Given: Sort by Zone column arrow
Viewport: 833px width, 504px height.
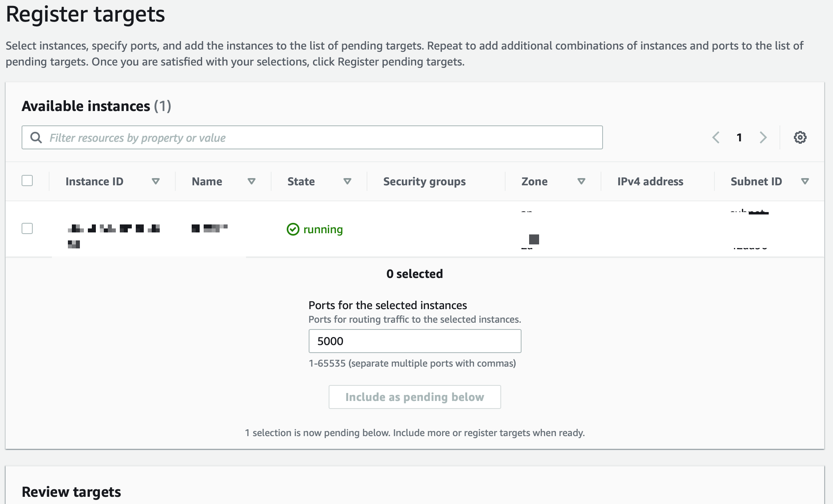Looking at the screenshot, I should [x=581, y=181].
